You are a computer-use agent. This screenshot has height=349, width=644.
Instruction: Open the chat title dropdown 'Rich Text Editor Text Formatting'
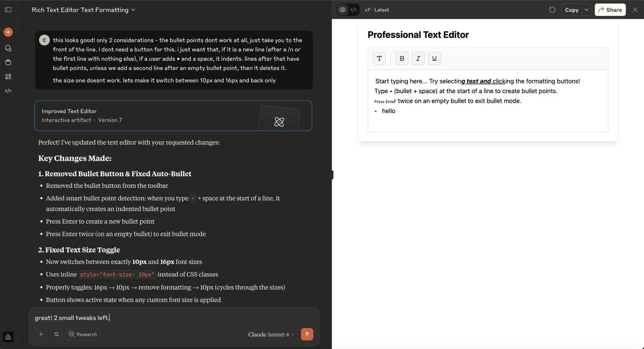coord(84,10)
